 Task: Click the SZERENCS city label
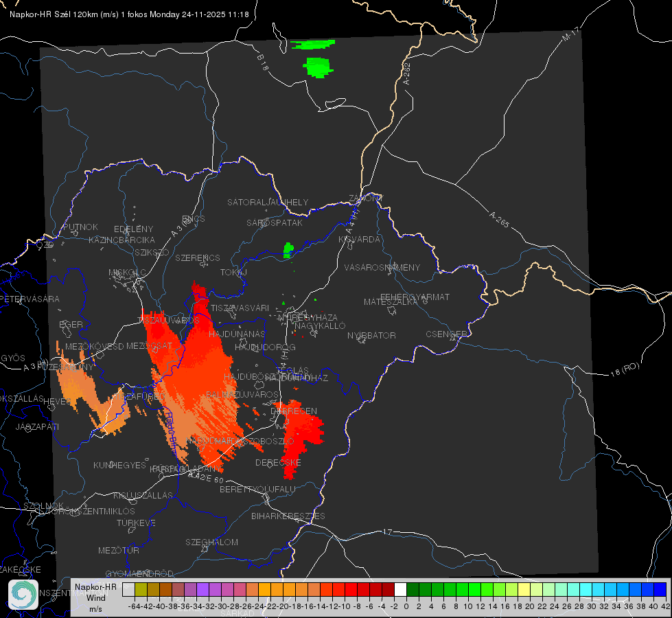point(198,257)
